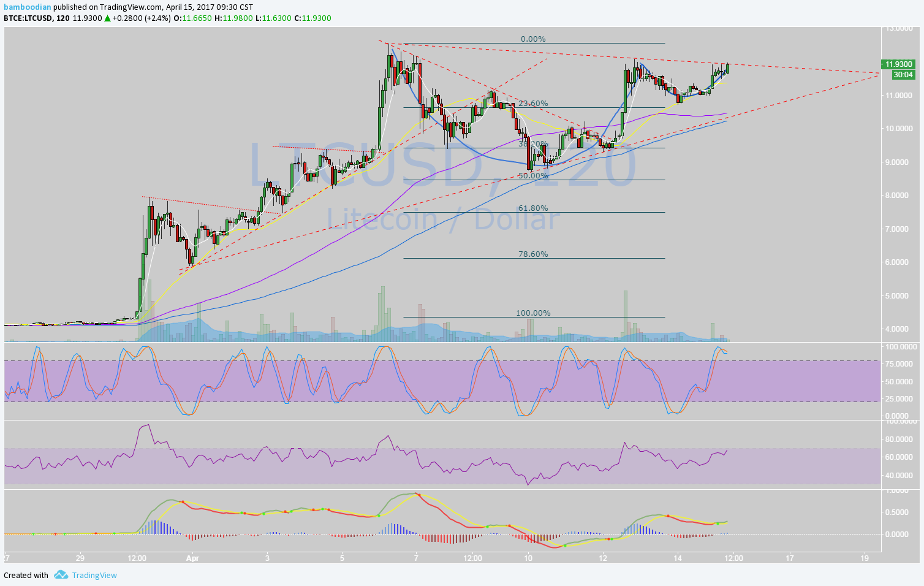Click the L:11.6300 low value
Viewport: 924px width, 586px height.
click(273, 18)
